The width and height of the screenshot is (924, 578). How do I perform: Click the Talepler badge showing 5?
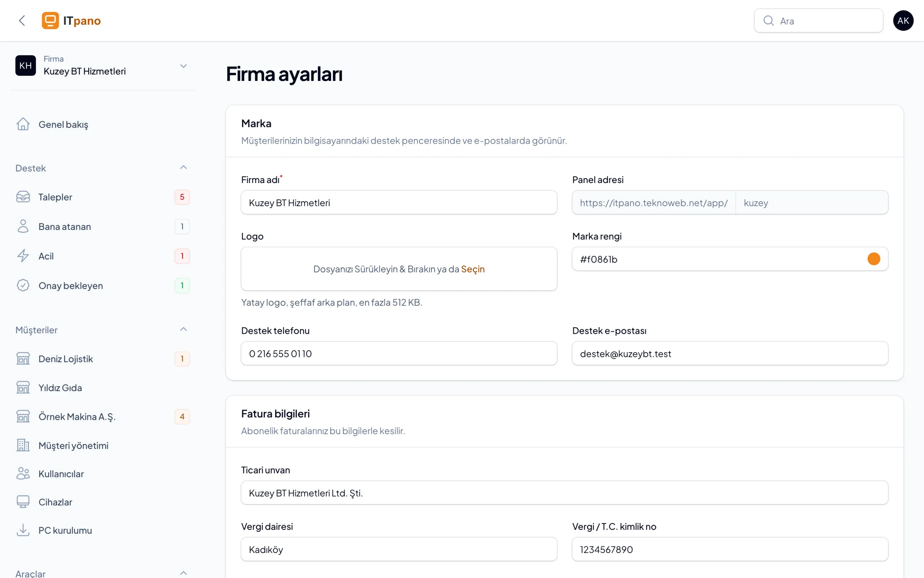coord(182,197)
